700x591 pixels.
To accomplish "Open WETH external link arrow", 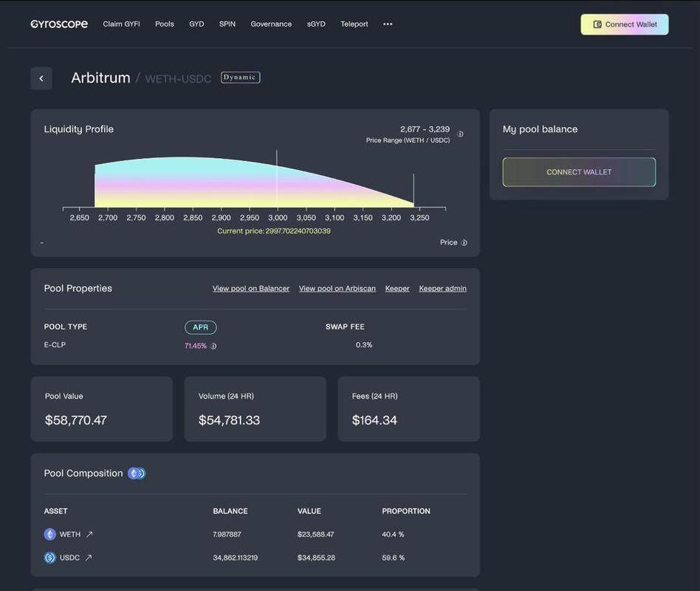I will pyautogui.click(x=89, y=534).
